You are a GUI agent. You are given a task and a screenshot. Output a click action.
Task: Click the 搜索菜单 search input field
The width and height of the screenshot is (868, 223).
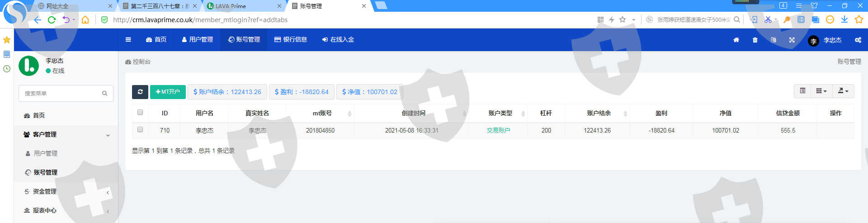pos(61,94)
